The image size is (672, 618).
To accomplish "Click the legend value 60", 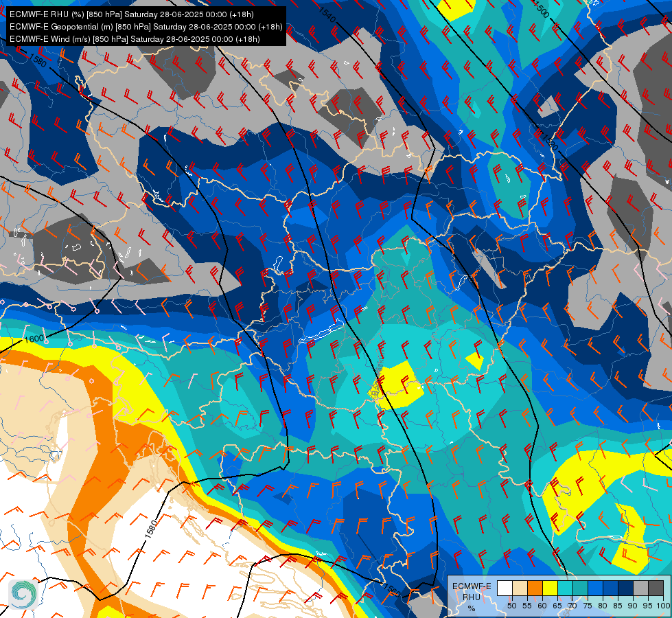I will tap(542, 606).
